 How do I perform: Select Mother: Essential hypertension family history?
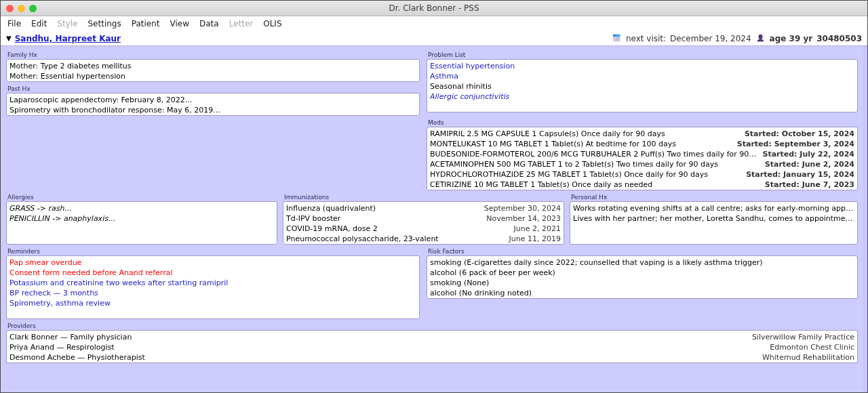coord(213,77)
